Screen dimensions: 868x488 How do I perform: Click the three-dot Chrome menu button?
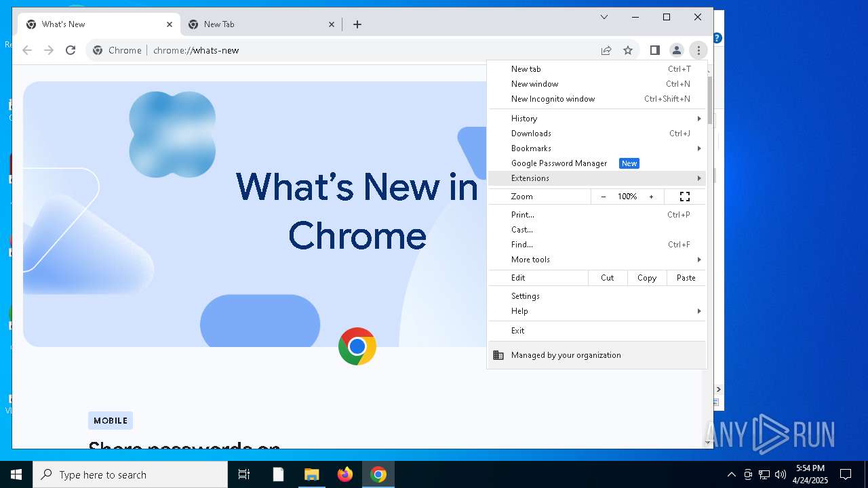click(x=698, y=50)
